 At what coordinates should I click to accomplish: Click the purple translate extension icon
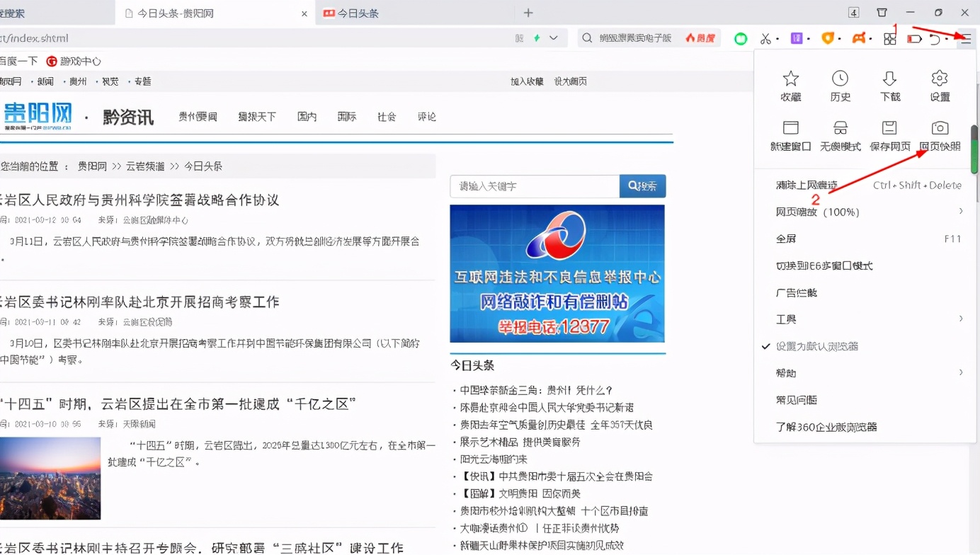(x=797, y=39)
